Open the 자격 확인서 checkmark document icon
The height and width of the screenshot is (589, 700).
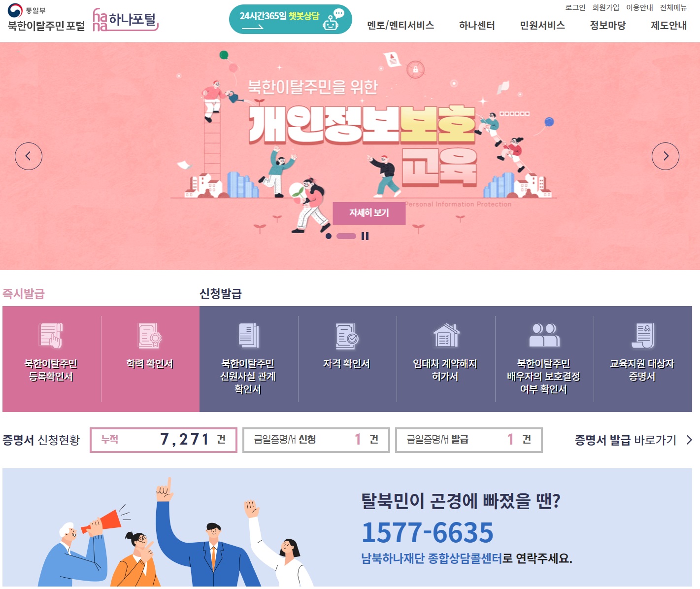tap(347, 336)
